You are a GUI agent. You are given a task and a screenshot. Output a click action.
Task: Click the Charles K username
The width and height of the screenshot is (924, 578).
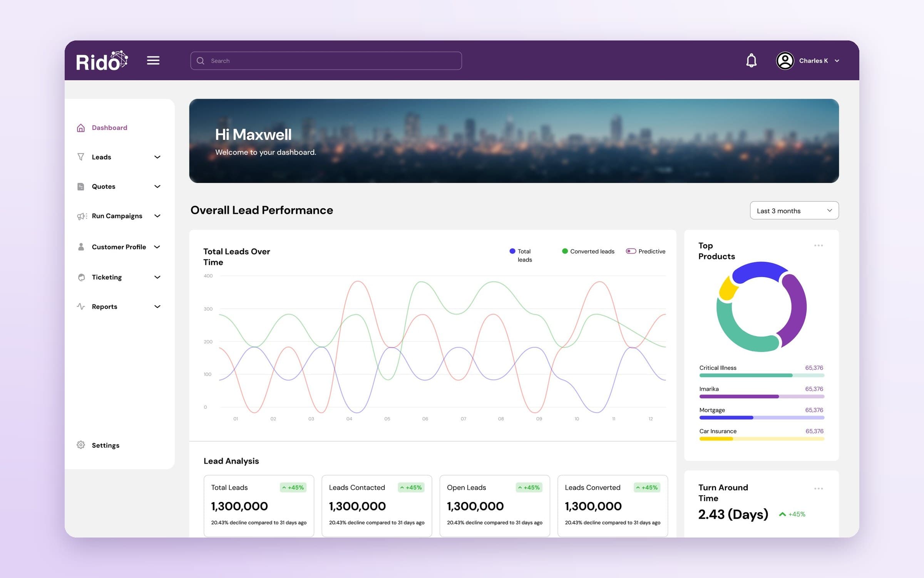click(x=813, y=61)
